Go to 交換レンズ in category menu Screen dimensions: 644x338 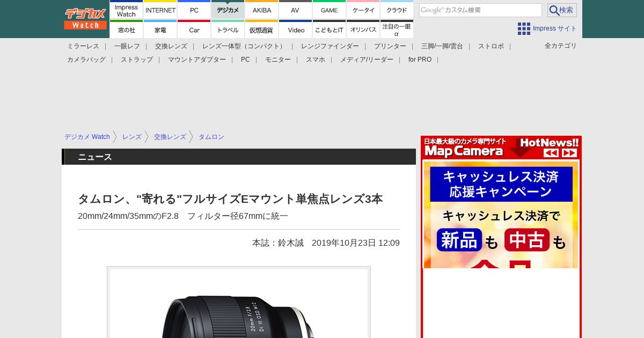pos(171,46)
